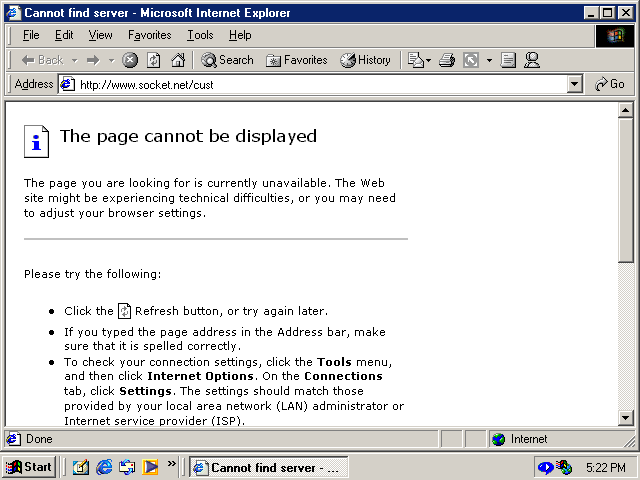Screen dimensions: 640x480
Task: Click the Refresh toolbar icon
Action: [x=153, y=60]
